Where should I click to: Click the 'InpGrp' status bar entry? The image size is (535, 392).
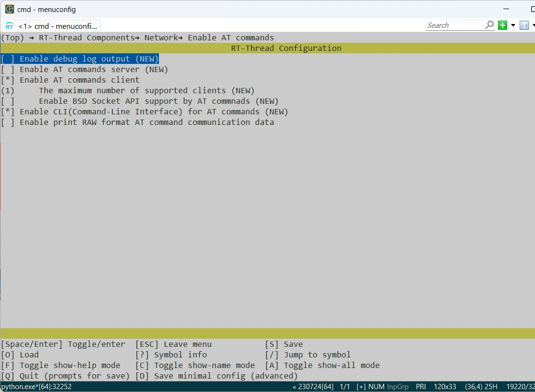tap(398, 387)
